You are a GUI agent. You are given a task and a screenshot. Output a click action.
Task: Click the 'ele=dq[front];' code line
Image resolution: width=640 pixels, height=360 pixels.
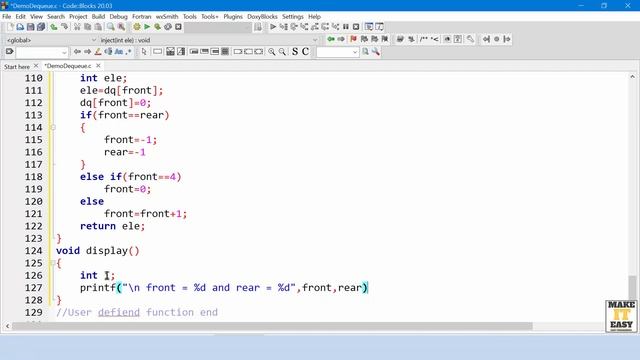pyautogui.click(x=121, y=91)
